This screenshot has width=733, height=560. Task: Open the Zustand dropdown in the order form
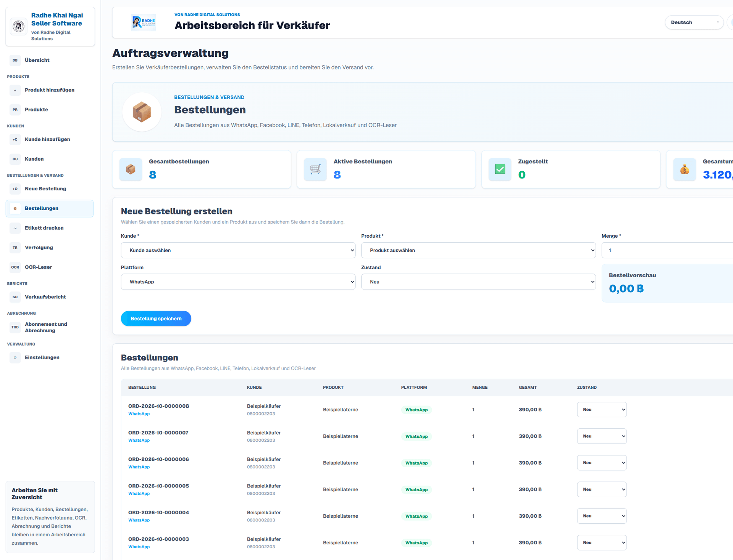coord(478,282)
